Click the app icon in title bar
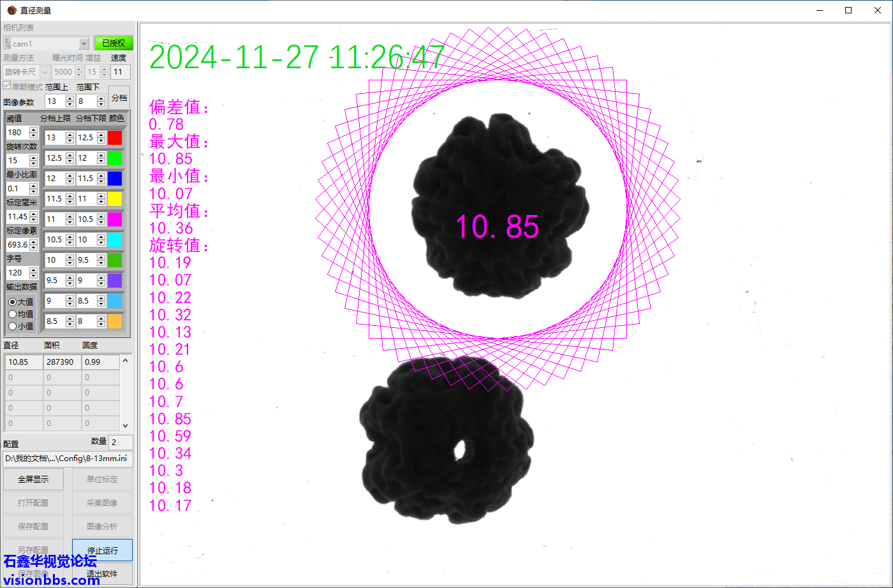Image resolution: width=893 pixels, height=588 pixels. [11, 10]
